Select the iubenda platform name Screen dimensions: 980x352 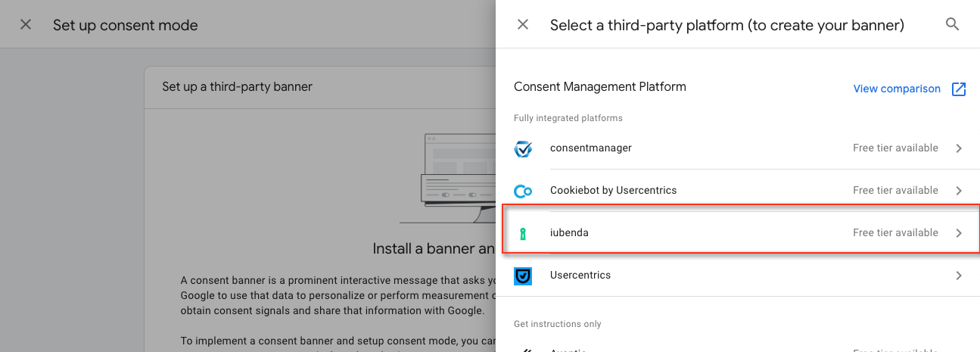coord(569,232)
